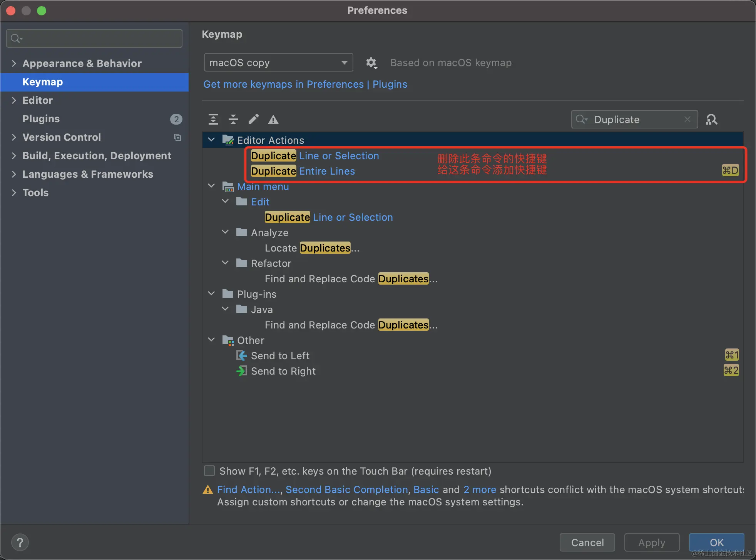Apply the keymap changes
Image resolution: width=756 pixels, height=560 pixels.
coord(652,542)
